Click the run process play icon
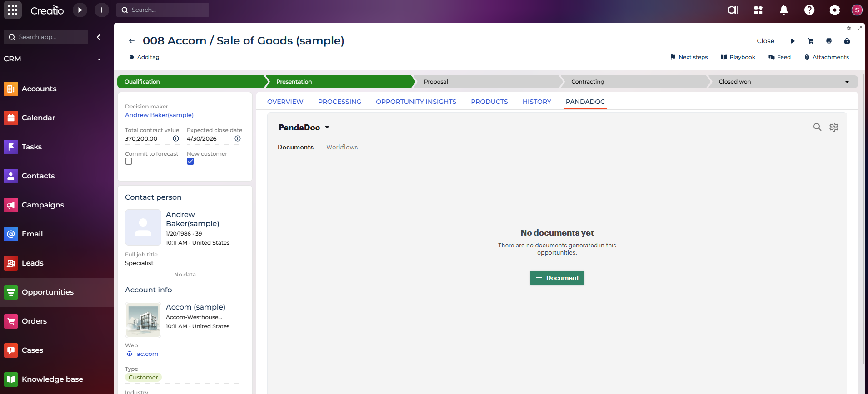The image size is (868, 394). [x=80, y=10]
